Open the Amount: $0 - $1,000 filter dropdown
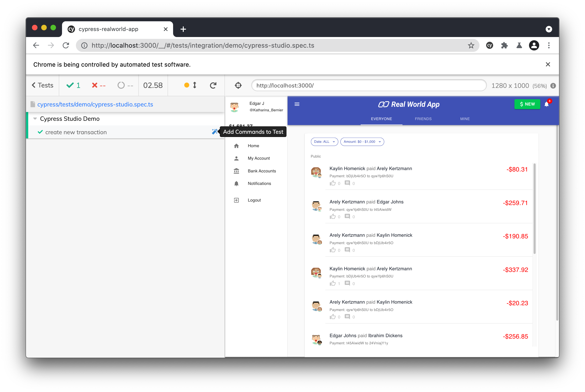Screen dimensions: 585x392 point(362,142)
